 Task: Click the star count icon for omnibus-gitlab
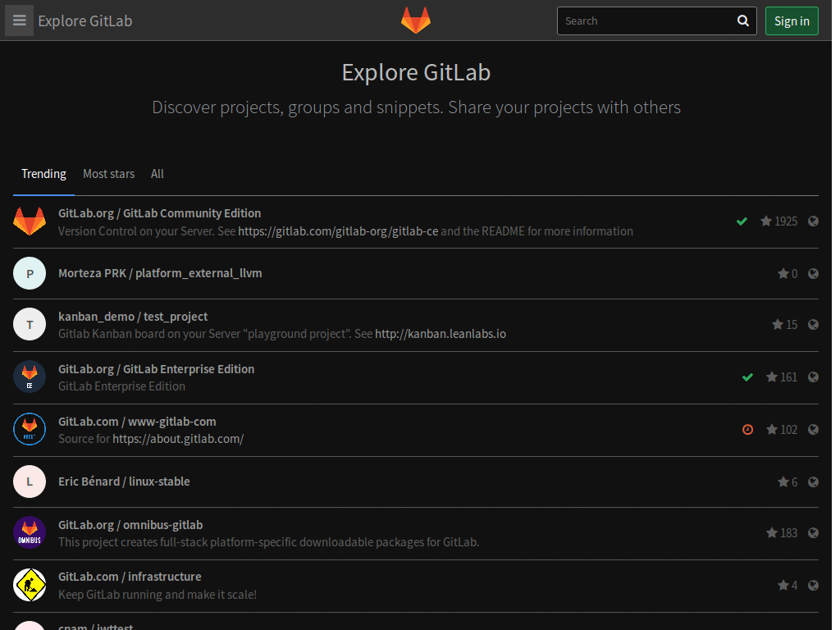click(772, 532)
